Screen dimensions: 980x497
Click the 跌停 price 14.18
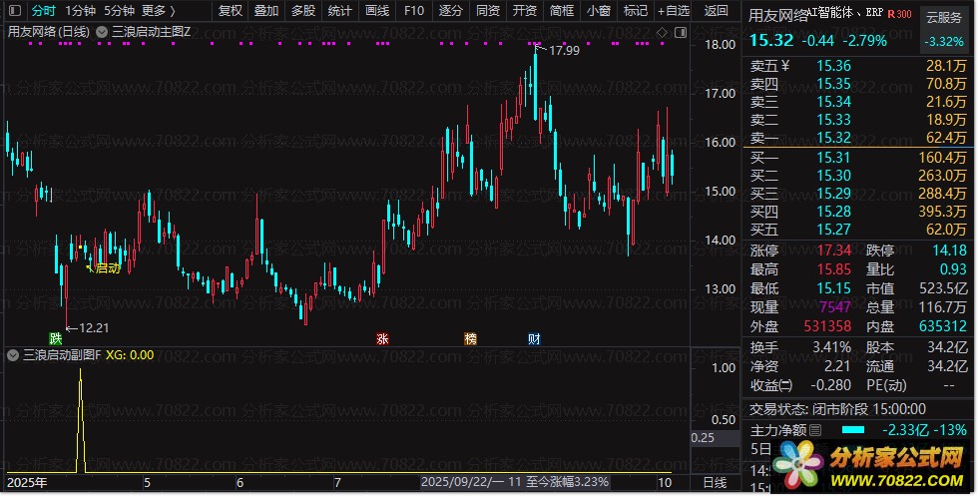pos(949,250)
